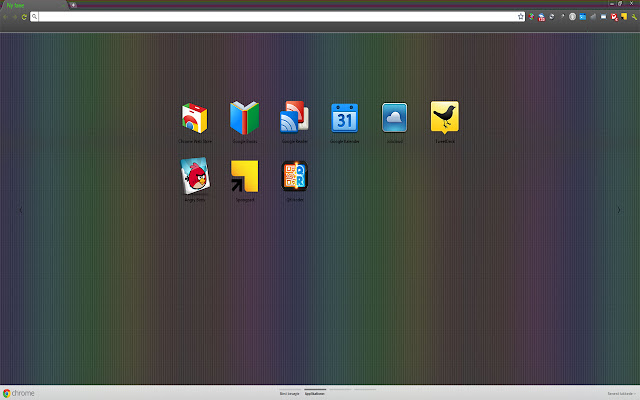640x400 pixels.
Task: Focus the address bar field
Action: (x=278, y=17)
